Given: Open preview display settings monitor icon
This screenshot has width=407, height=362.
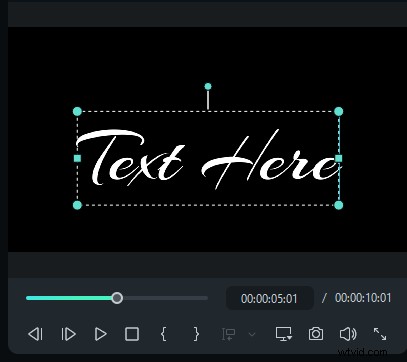Looking at the screenshot, I should (284, 334).
